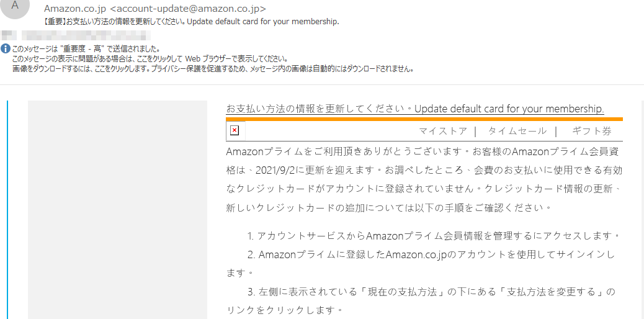644x319 pixels.
Task: Click the blue vertical quote bar at left
Action: tap(7, 210)
